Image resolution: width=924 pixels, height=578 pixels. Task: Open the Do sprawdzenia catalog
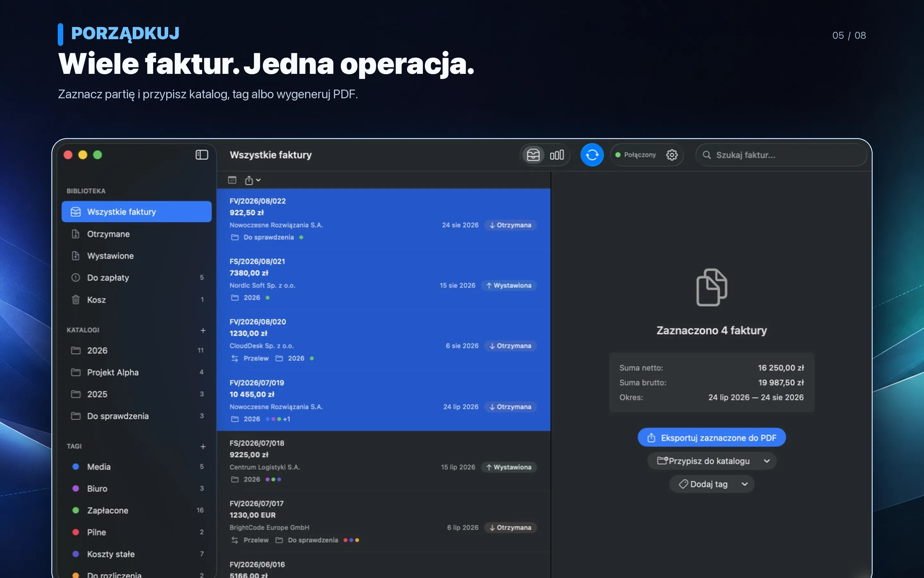pyautogui.click(x=136, y=416)
